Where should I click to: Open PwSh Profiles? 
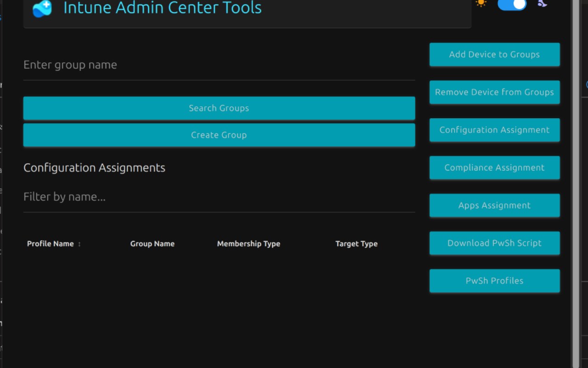(494, 281)
